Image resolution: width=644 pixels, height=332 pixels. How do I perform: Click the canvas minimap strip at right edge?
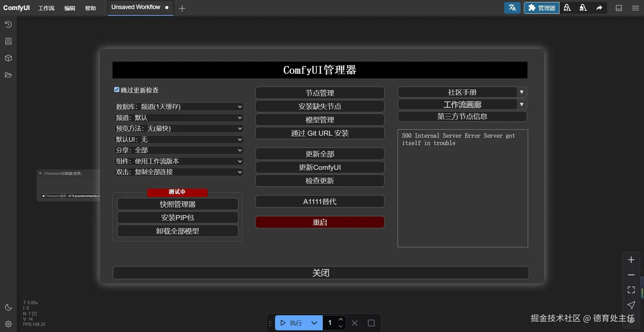point(642,287)
